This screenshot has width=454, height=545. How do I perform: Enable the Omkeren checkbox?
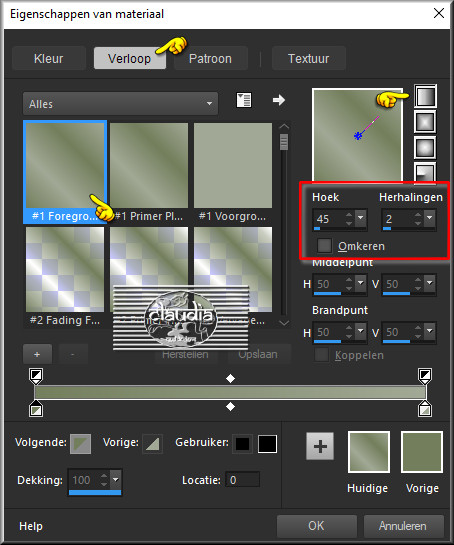point(324,245)
